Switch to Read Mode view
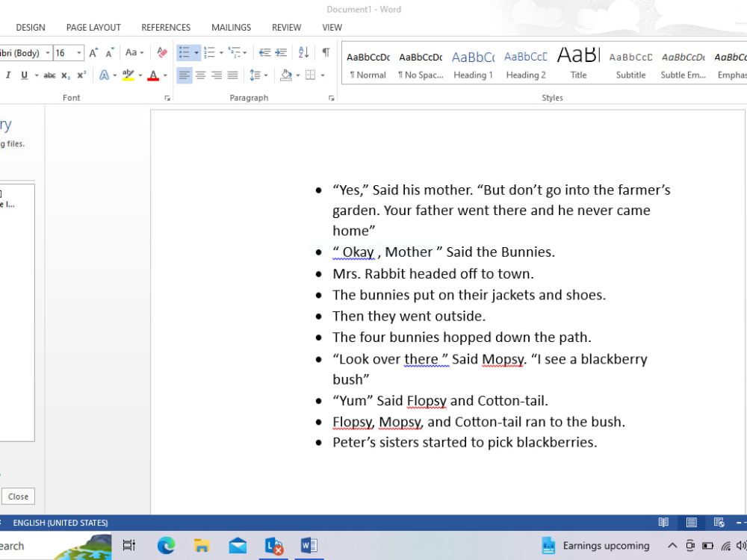The image size is (747, 560). pos(663,523)
